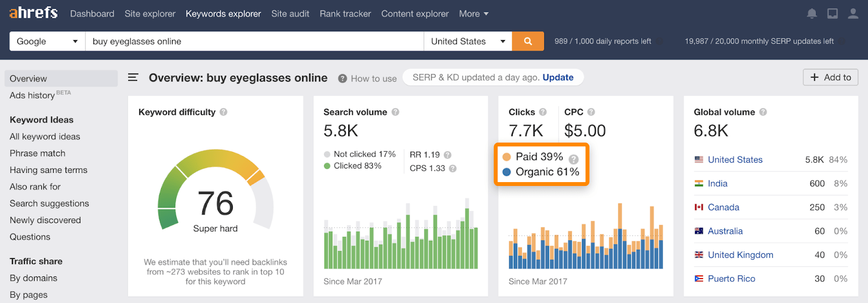Click the Ahrefs logo
The image size is (868, 303).
click(x=33, y=13)
